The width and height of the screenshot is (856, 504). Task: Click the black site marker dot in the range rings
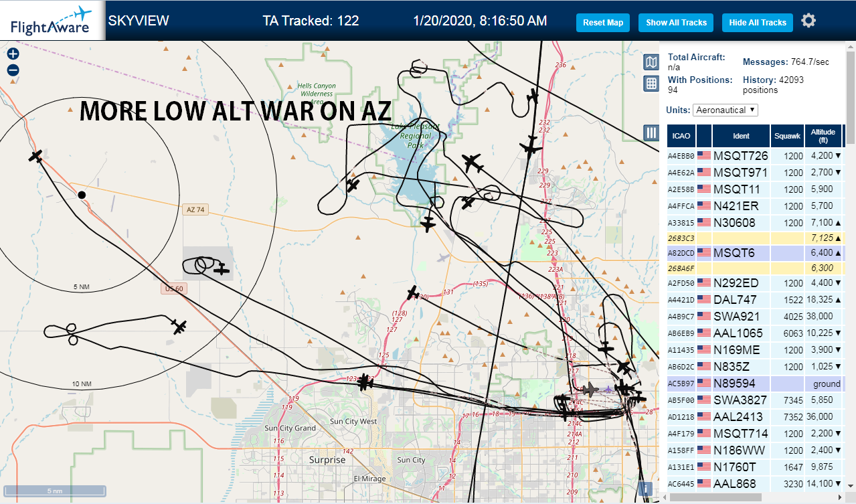click(x=82, y=195)
